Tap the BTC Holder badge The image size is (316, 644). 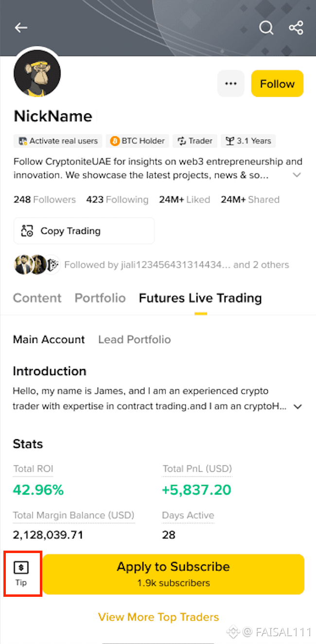tap(138, 141)
